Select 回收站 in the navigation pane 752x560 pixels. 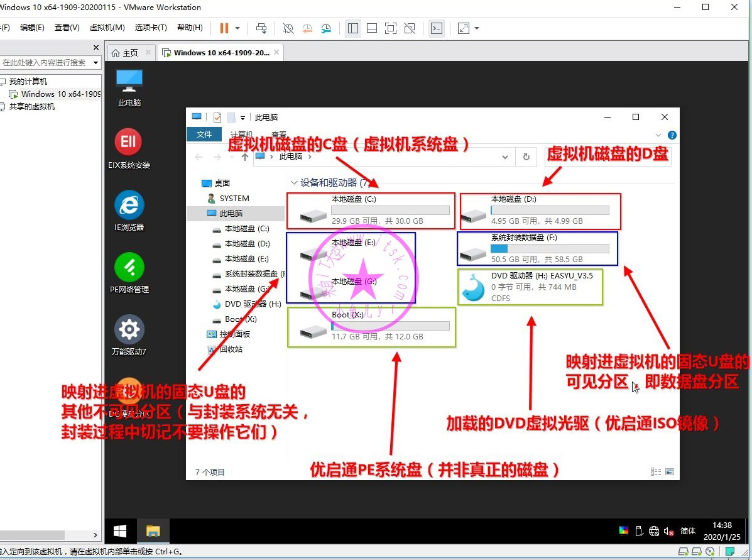pos(231,349)
